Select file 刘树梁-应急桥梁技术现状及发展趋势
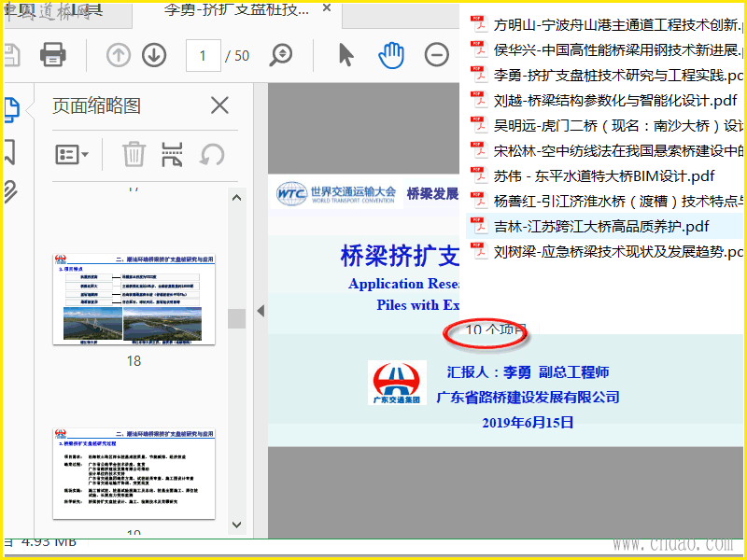The width and height of the screenshot is (747, 560). point(618,252)
